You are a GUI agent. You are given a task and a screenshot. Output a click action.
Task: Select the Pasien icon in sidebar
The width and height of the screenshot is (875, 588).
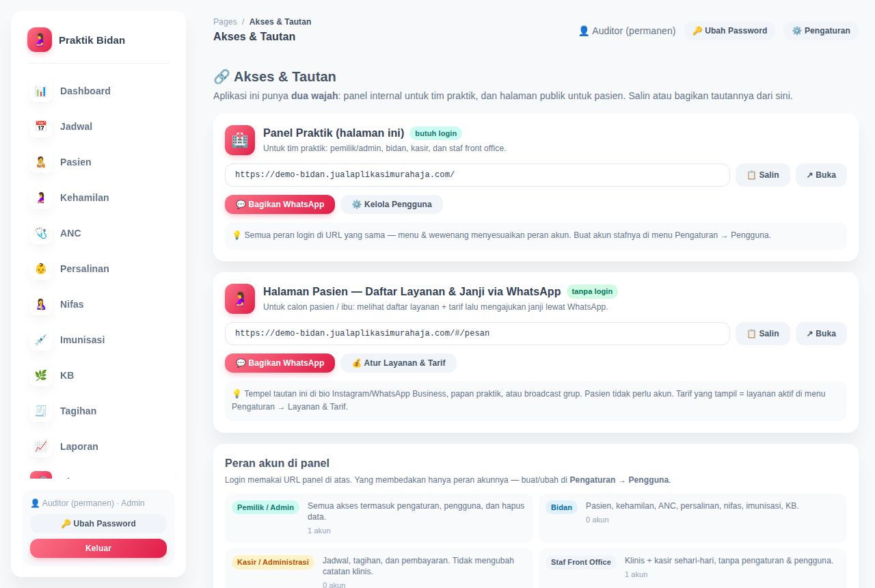point(41,162)
